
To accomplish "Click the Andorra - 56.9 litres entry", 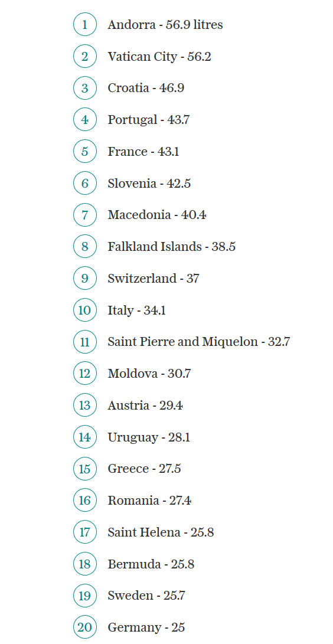I will (165, 25).
